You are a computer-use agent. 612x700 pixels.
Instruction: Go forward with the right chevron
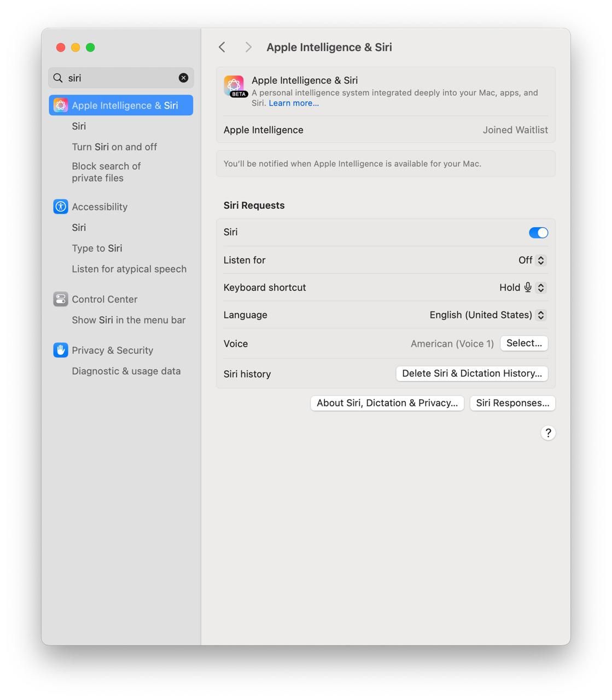(248, 47)
